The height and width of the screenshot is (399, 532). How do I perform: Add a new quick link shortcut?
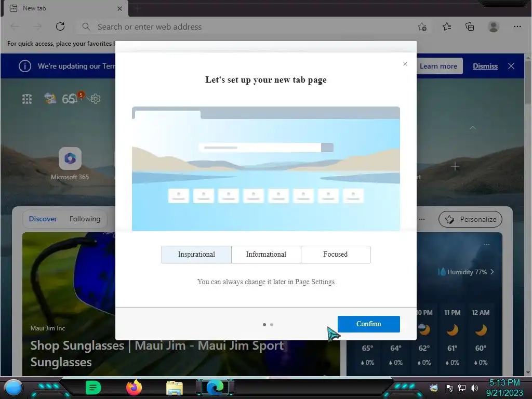click(455, 167)
